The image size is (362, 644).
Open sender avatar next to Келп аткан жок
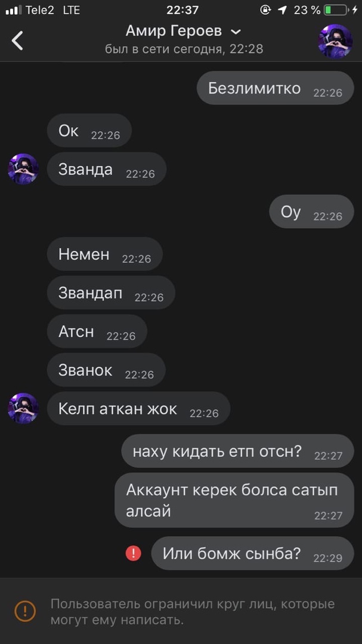coord(23,408)
